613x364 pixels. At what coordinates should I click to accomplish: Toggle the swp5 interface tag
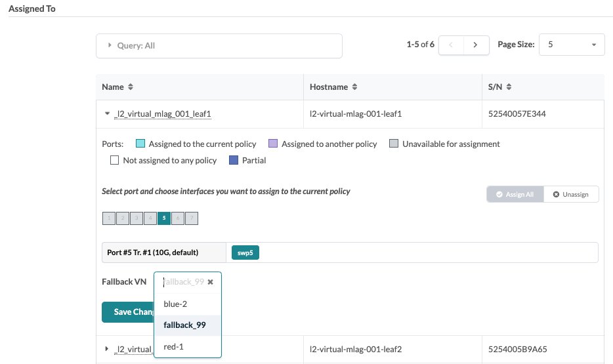[245, 253]
